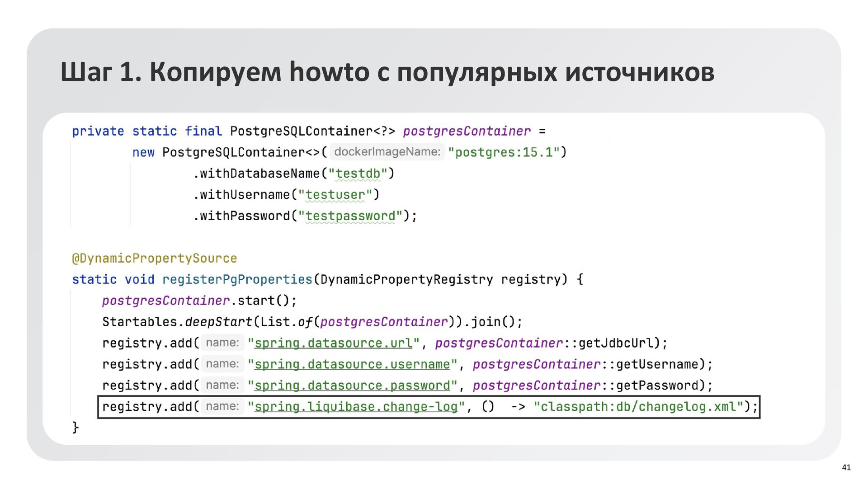Click the withDatabaseName method call

[259, 174]
